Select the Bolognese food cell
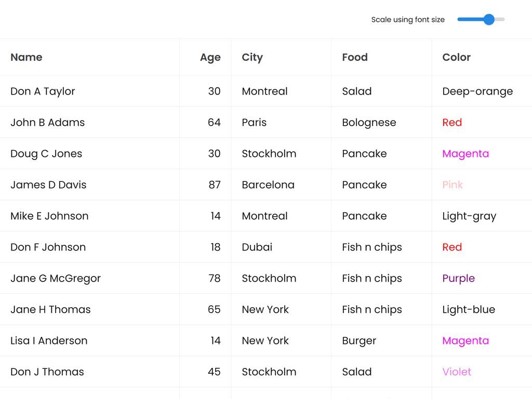The height and width of the screenshot is (399, 532). point(369,123)
